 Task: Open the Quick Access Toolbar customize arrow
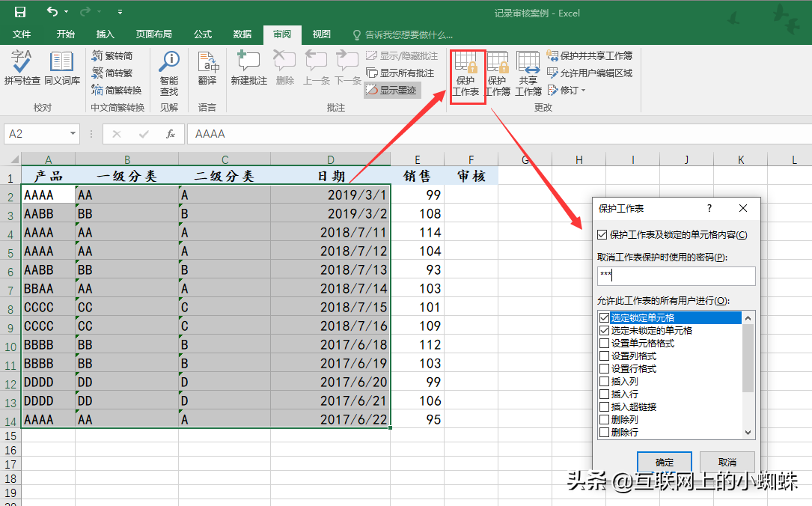coord(120,11)
